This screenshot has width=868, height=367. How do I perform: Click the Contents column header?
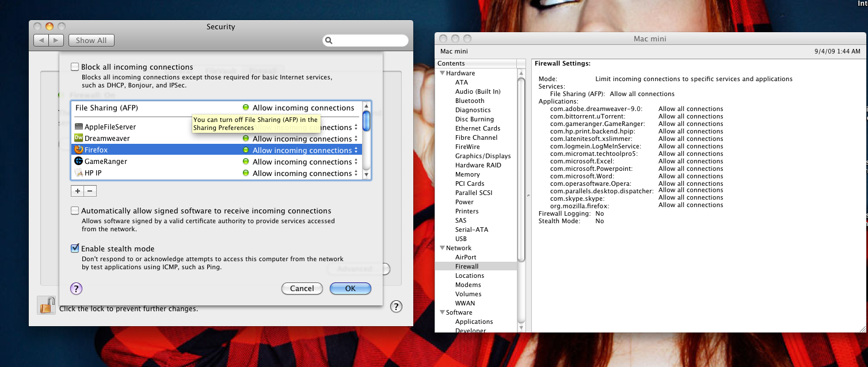(476, 63)
